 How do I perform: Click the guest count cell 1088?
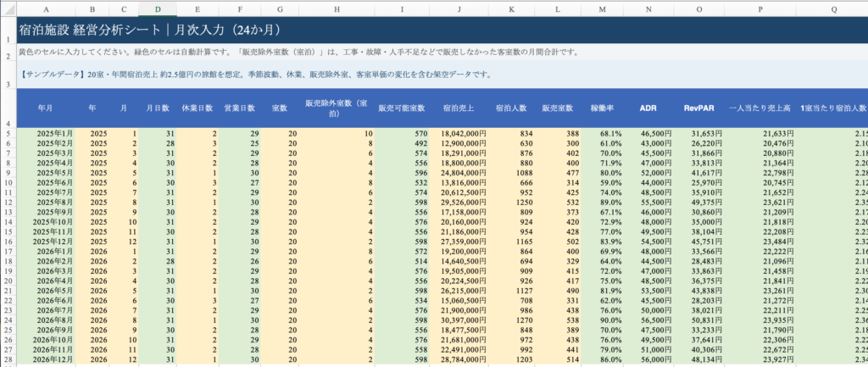pyautogui.click(x=511, y=173)
